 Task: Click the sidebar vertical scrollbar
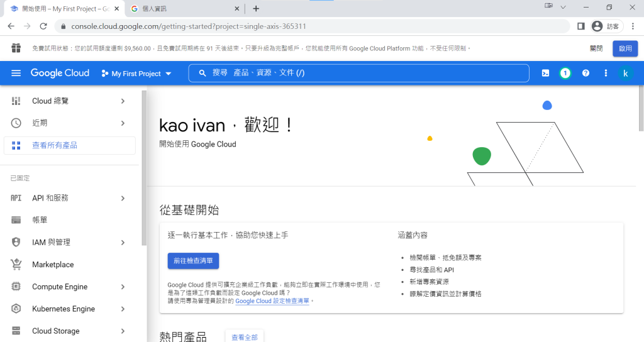[x=144, y=168]
